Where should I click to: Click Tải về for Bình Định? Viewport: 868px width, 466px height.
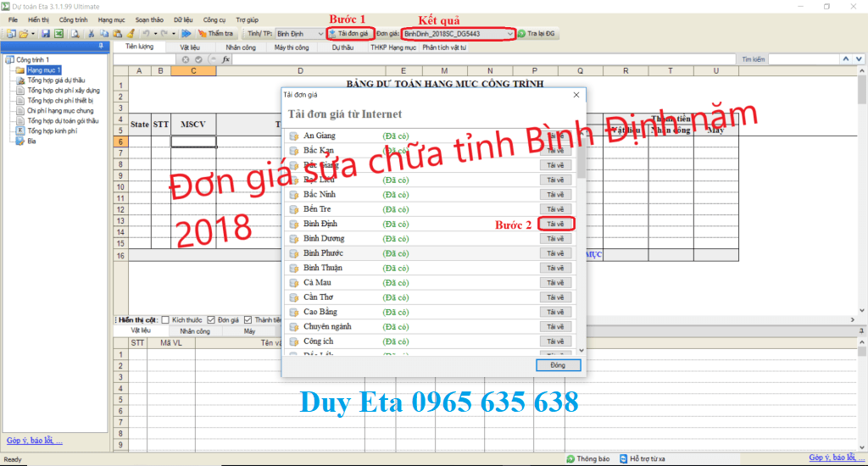coord(556,225)
